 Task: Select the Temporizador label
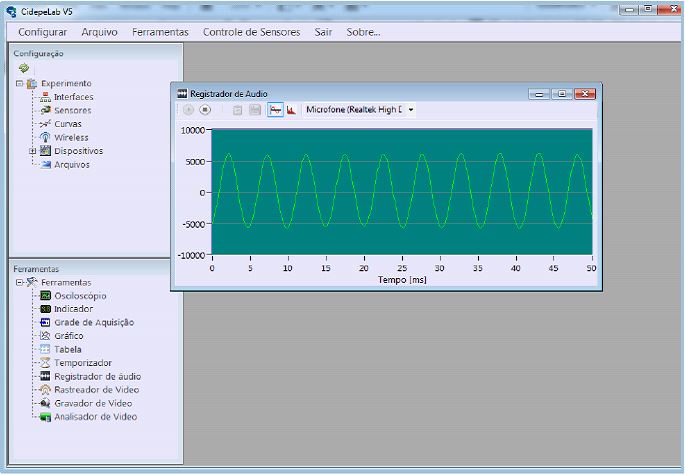coord(83,363)
